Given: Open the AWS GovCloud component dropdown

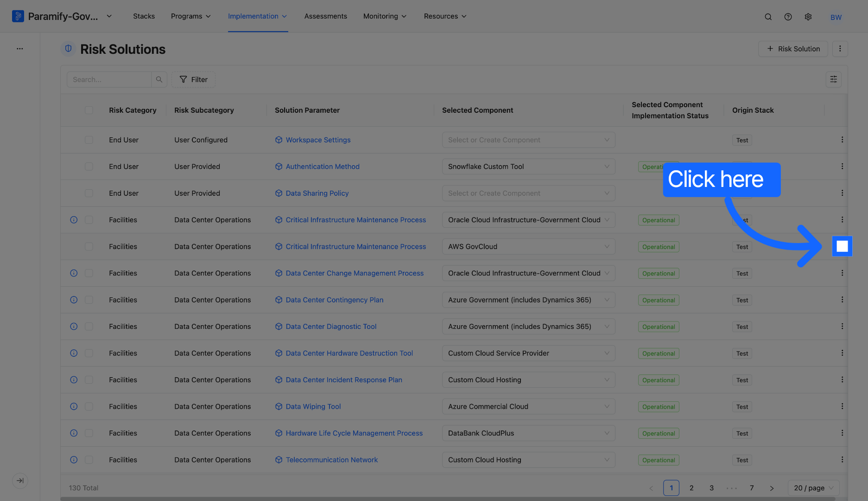Looking at the screenshot, I should point(528,246).
